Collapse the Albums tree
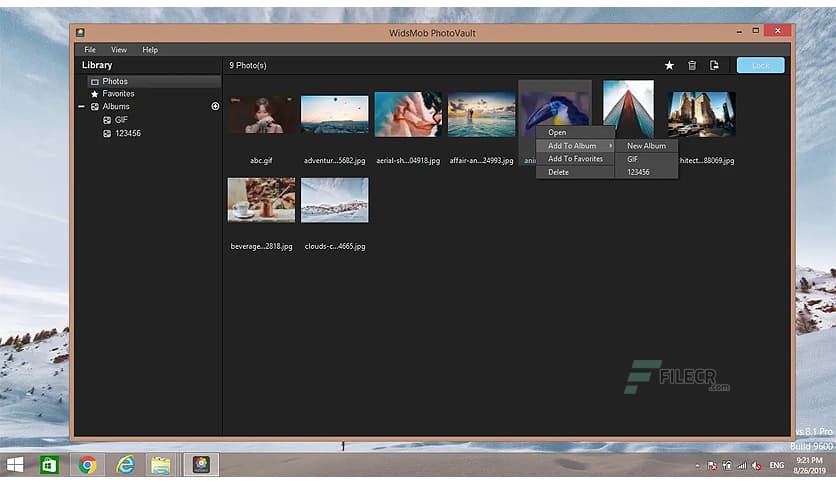The image size is (836, 484). (81, 107)
